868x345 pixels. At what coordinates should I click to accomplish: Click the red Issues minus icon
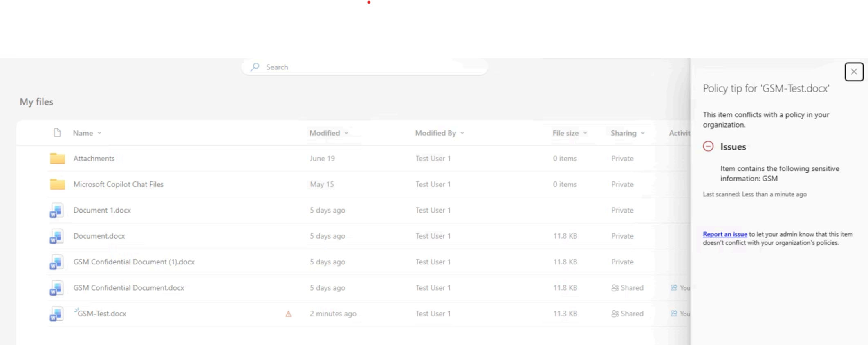point(708,146)
